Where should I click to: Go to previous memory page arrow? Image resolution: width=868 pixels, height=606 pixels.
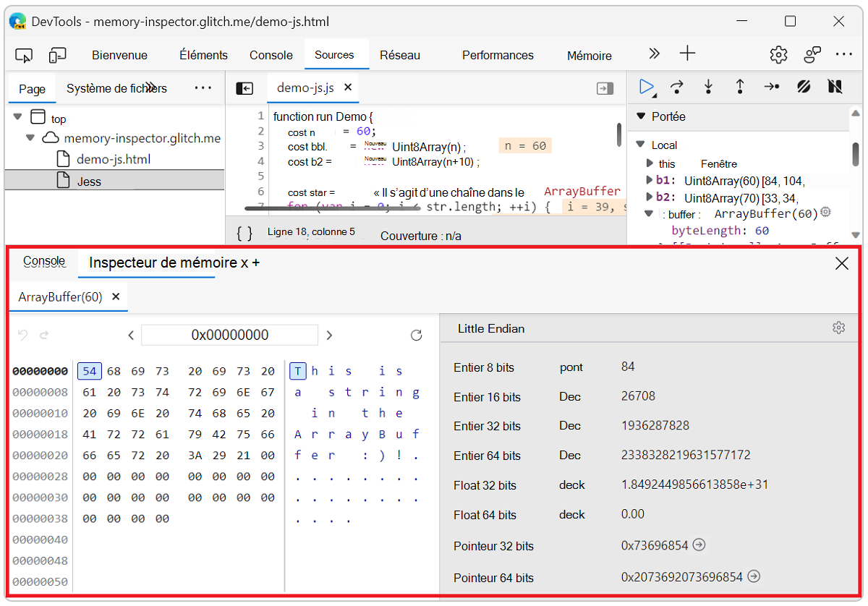[131, 335]
